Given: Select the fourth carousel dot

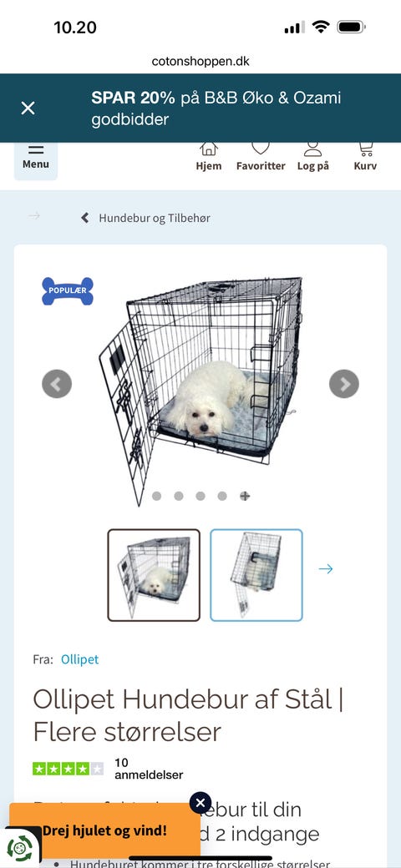Looking at the screenshot, I should tap(222, 496).
